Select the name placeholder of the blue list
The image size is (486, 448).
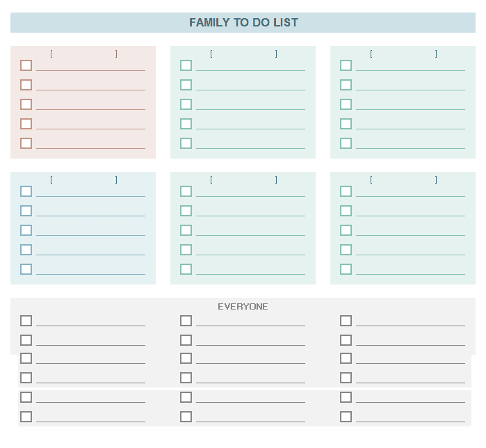coord(83,179)
